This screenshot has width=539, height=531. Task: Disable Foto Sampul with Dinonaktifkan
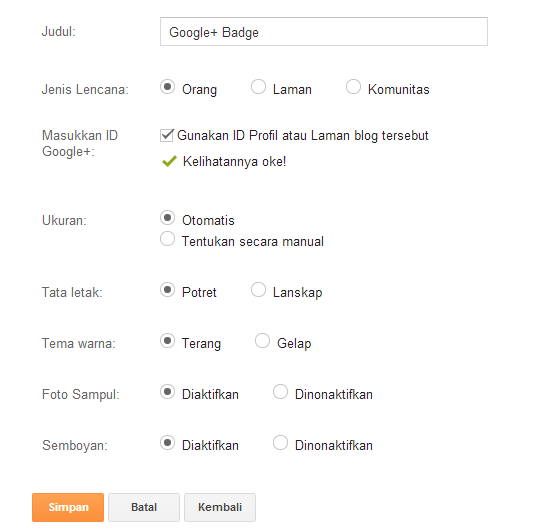(x=280, y=391)
